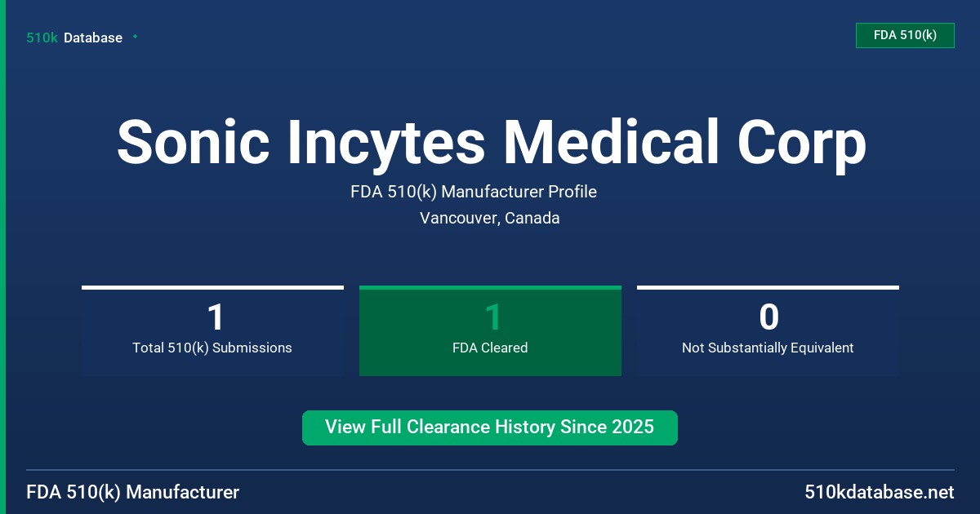Click the 510k Database logo text
Viewport: 980px width, 514px height.
74,38
